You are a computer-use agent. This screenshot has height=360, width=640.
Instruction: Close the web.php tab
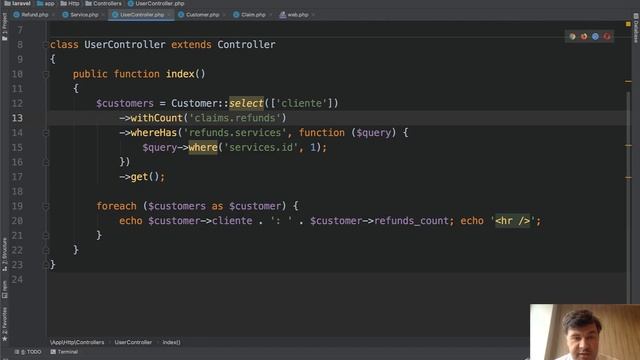pos(313,15)
